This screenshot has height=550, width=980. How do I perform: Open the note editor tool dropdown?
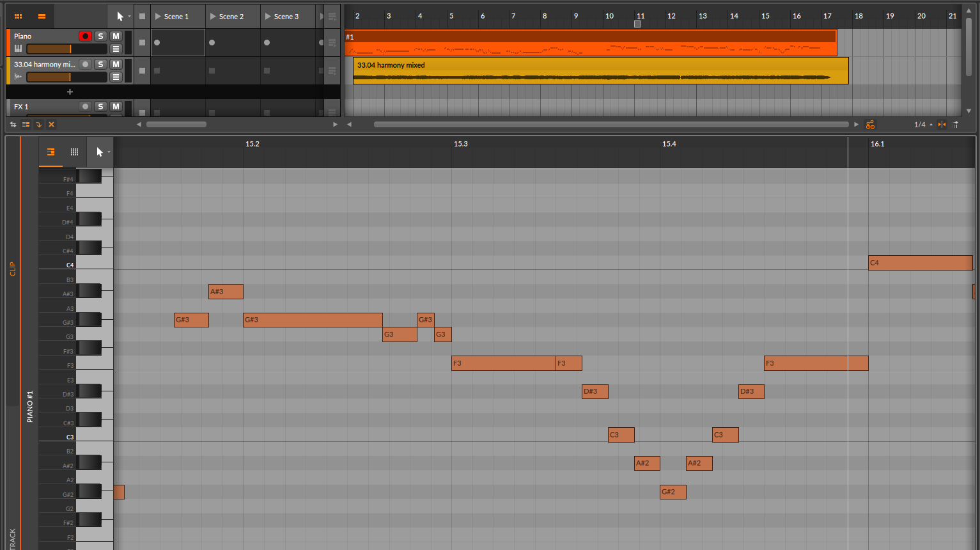[x=109, y=152]
